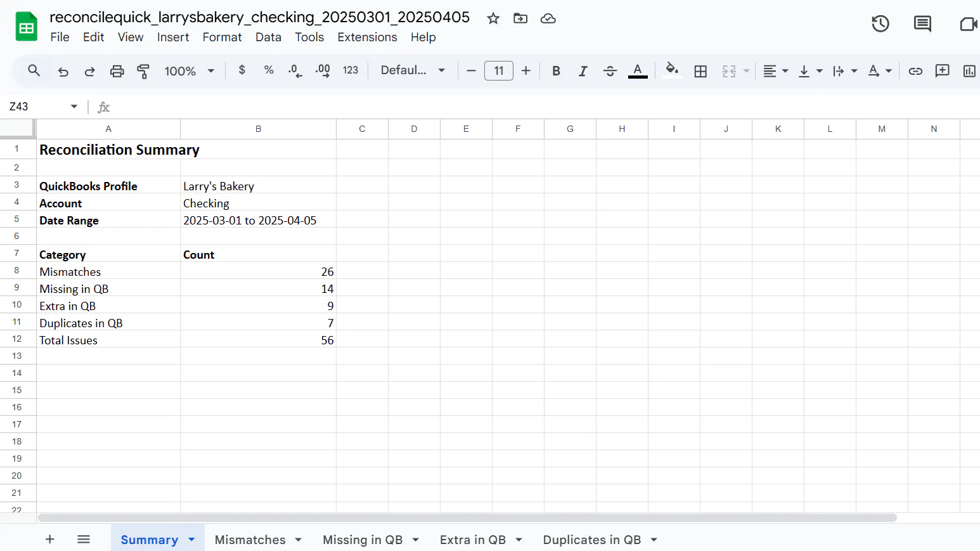Activate the paint format tool
This screenshot has width=980, height=551.
[144, 71]
